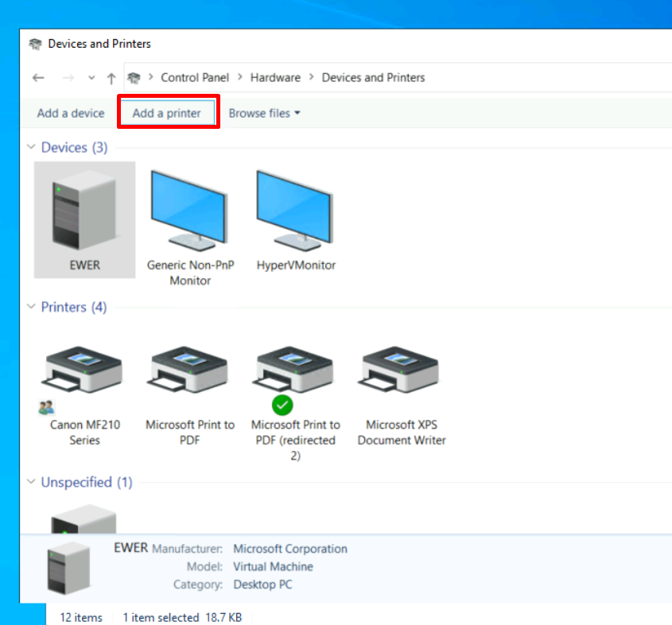Click the address bar location icon

pos(134,78)
